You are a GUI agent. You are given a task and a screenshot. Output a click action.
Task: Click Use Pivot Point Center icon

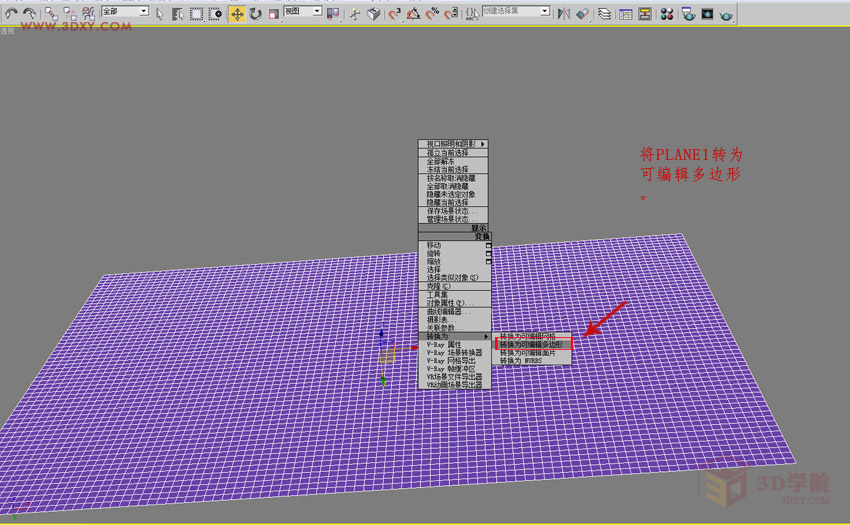[x=333, y=14]
